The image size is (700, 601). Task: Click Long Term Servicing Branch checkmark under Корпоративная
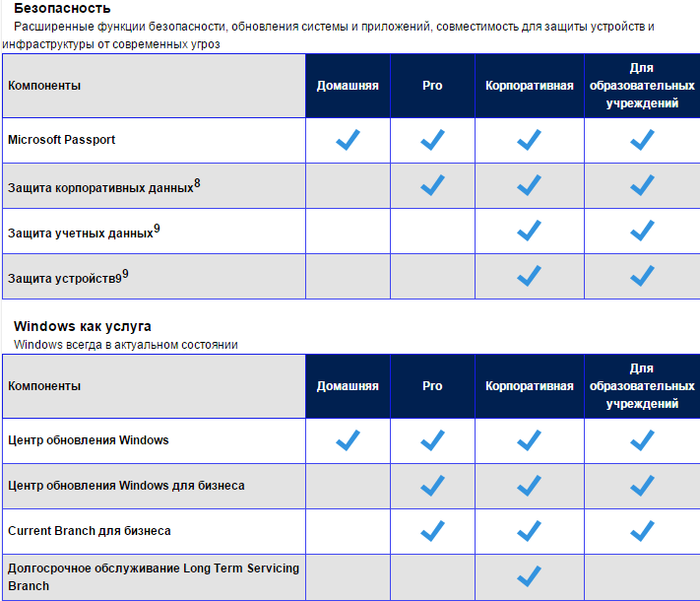point(529,576)
